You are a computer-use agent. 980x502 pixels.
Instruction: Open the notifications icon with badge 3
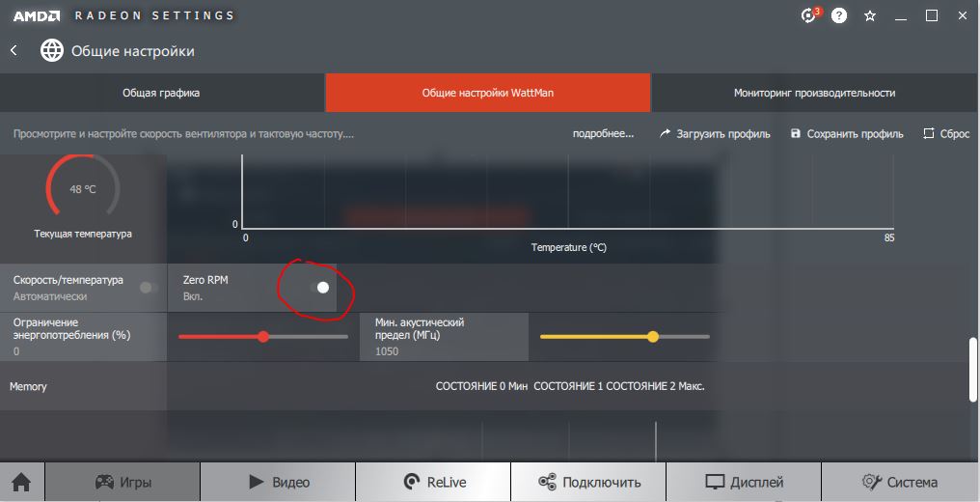click(x=809, y=15)
